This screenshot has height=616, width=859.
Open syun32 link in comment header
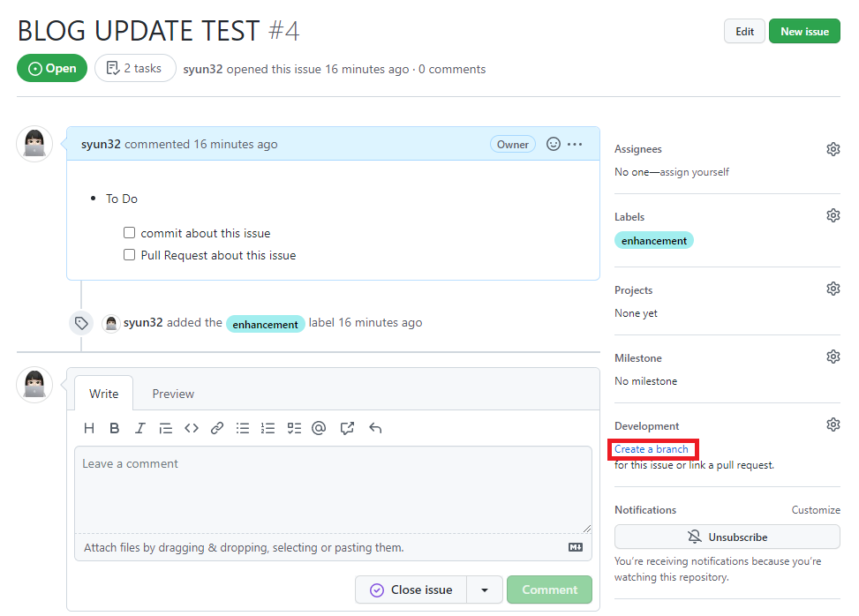[x=101, y=144]
